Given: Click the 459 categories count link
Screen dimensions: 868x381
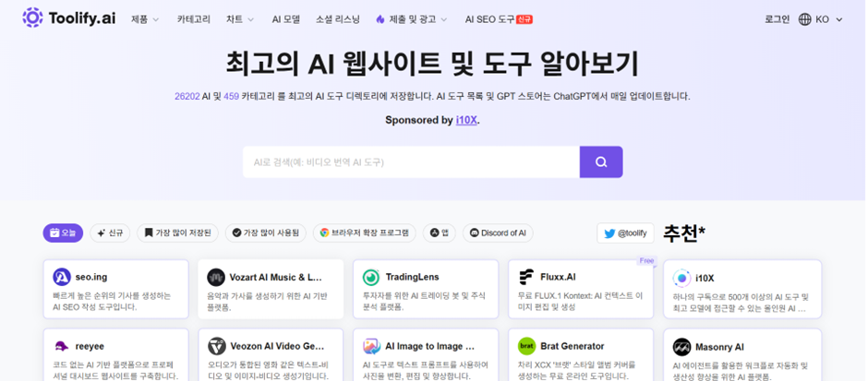Looking at the screenshot, I should point(232,96).
